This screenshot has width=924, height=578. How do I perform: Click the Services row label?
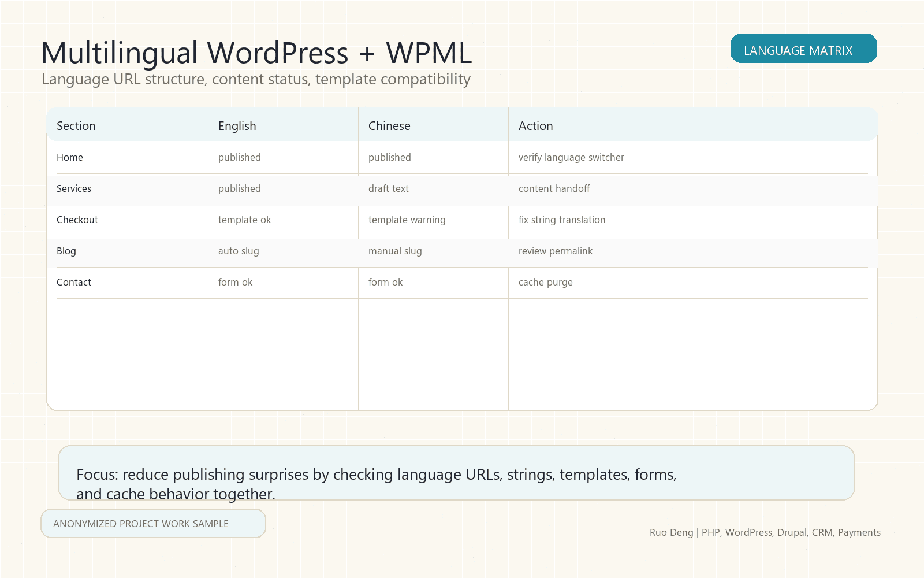pyautogui.click(x=74, y=188)
